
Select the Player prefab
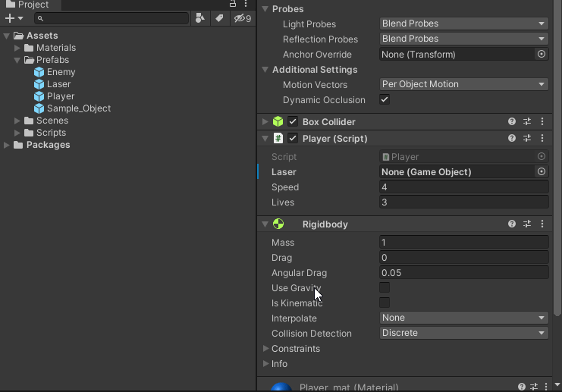coord(61,96)
